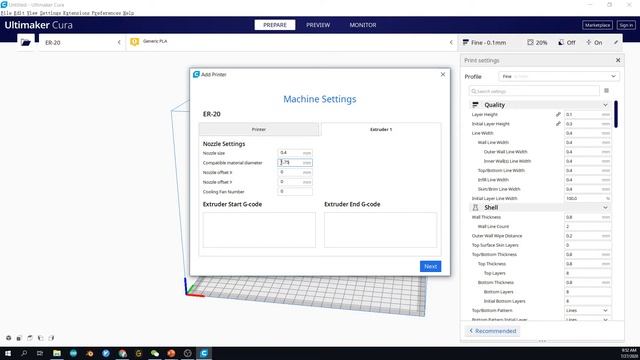This screenshot has height=360, width=640.
Task: Click the link icon beside Layer Height
Action: click(558, 115)
